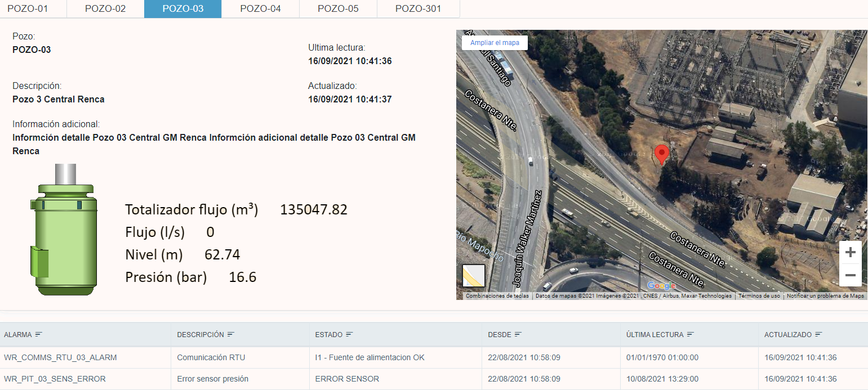Screen dimensions: 868x390
Task: Sort by ACTUALIZADO column icon
Action: pos(818,334)
